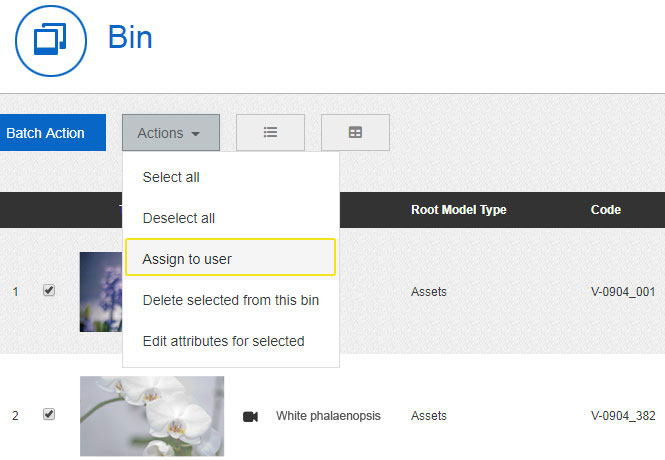The height and width of the screenshot is (460, 665).
Task: Click the White phalaenopsis title
Action: click(328, 416)
